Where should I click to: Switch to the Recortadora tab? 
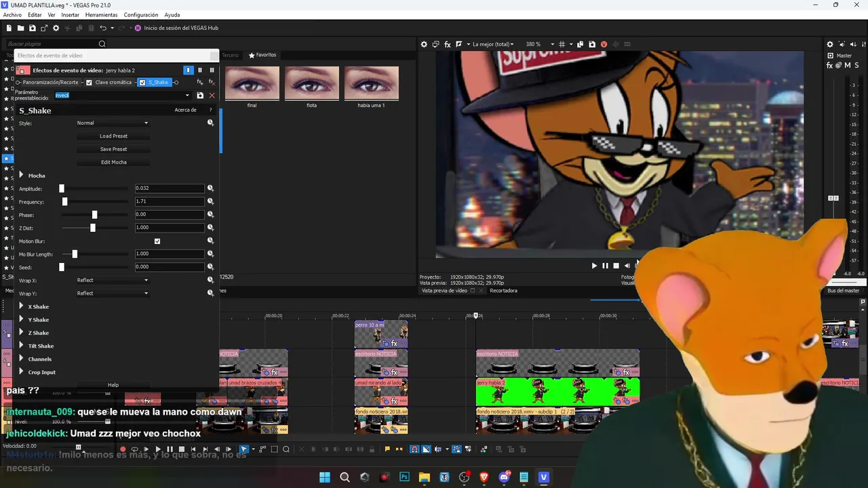[503, 291]
